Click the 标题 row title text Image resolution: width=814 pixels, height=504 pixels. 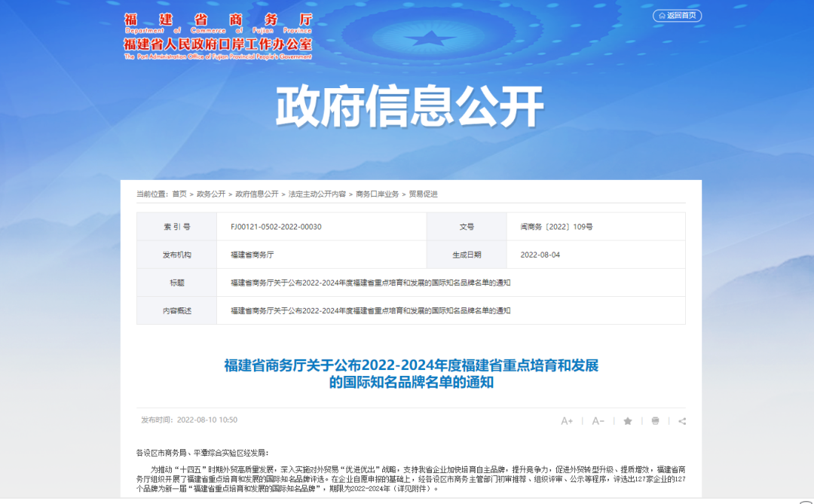tap(371, 283)
